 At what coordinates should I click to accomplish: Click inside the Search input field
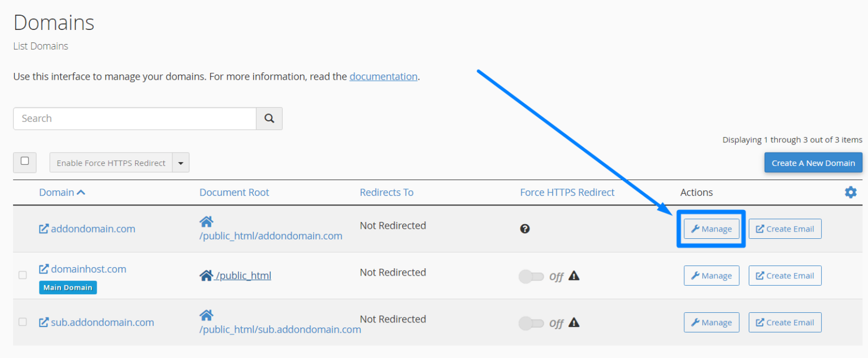click(x=134, y=119)
